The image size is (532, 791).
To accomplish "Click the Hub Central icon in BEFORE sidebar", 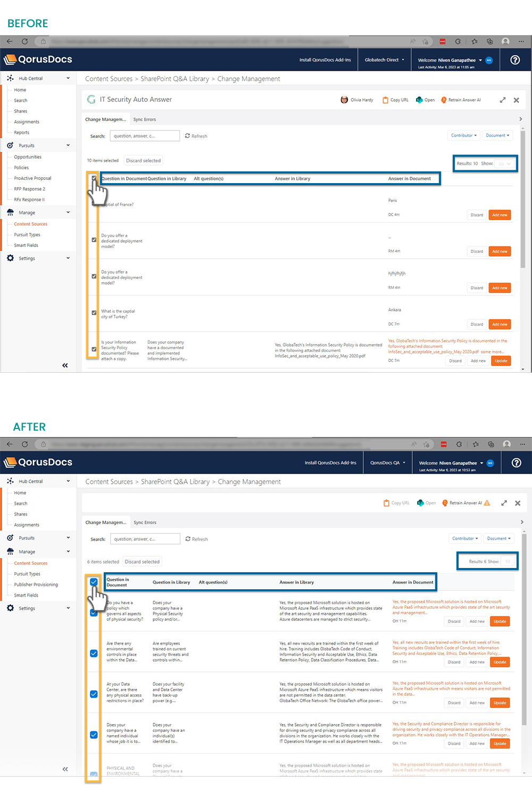I will pyautogui.click(x=10, y=78).
